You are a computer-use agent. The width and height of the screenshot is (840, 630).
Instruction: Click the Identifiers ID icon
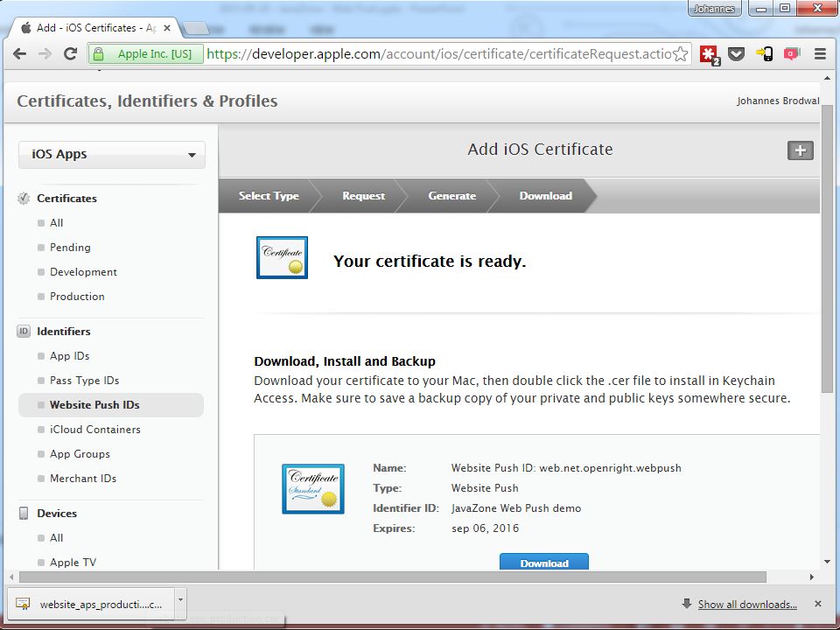click(24, 331)
